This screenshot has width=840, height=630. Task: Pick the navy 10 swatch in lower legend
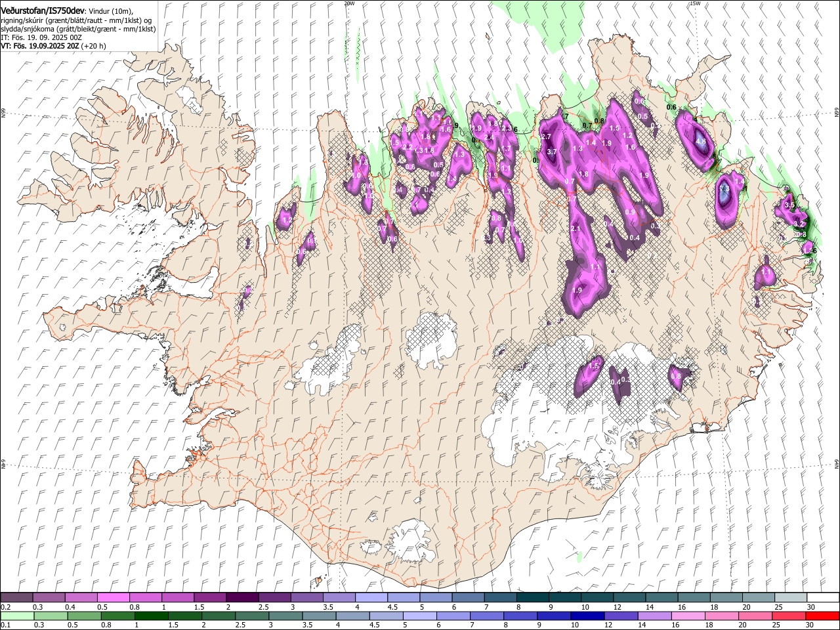587,616
